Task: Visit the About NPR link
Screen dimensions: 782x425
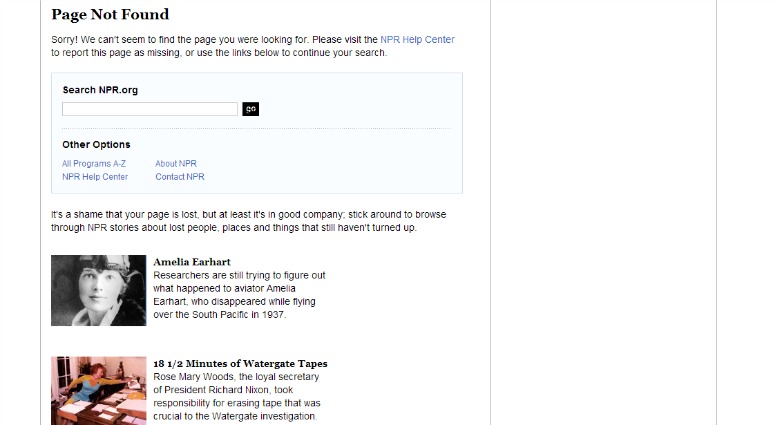Action: coord(176,164)
